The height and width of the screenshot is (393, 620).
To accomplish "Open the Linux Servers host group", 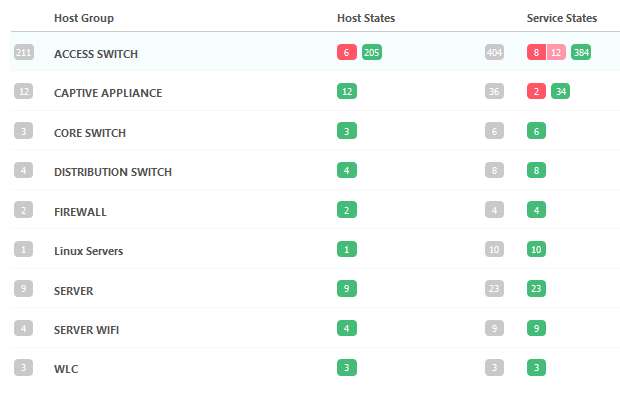I will [x=89, y=251].
